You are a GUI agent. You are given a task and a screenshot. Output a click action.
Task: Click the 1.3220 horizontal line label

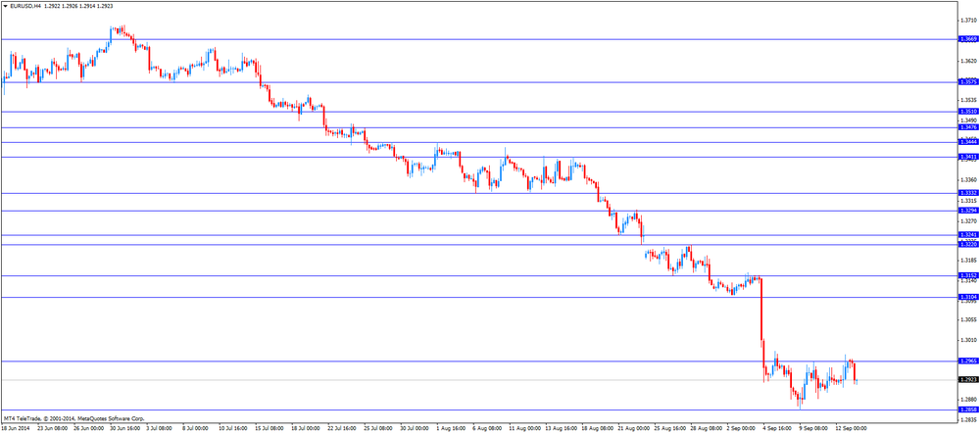click(967, 244)
